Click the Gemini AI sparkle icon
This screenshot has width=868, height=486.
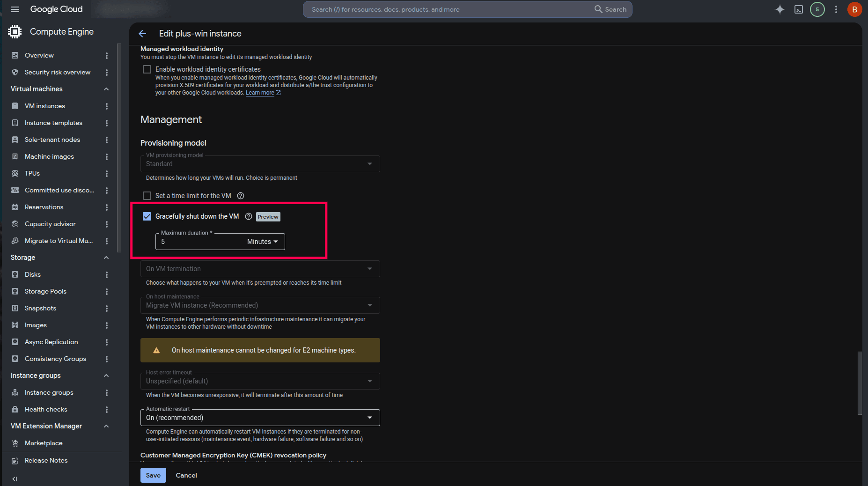(x=780, y=9)
